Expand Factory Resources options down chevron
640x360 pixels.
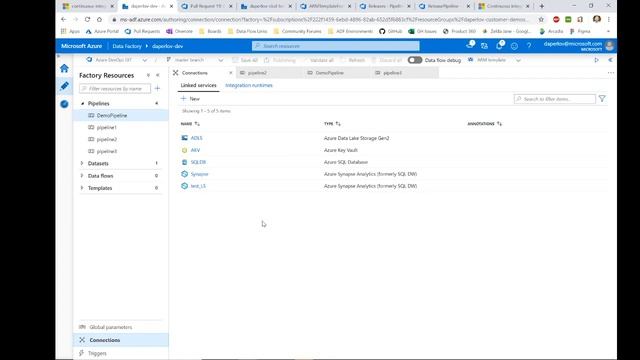point(148,75)
